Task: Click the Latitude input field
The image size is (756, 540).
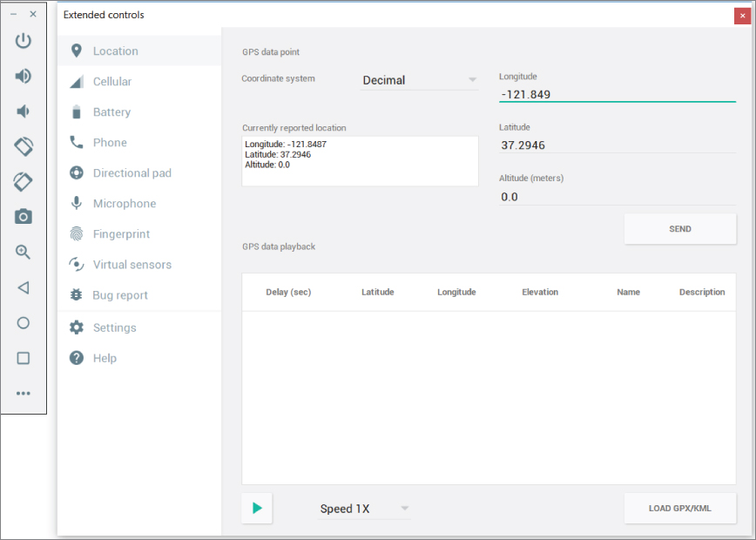Action: tap(617, 145)
